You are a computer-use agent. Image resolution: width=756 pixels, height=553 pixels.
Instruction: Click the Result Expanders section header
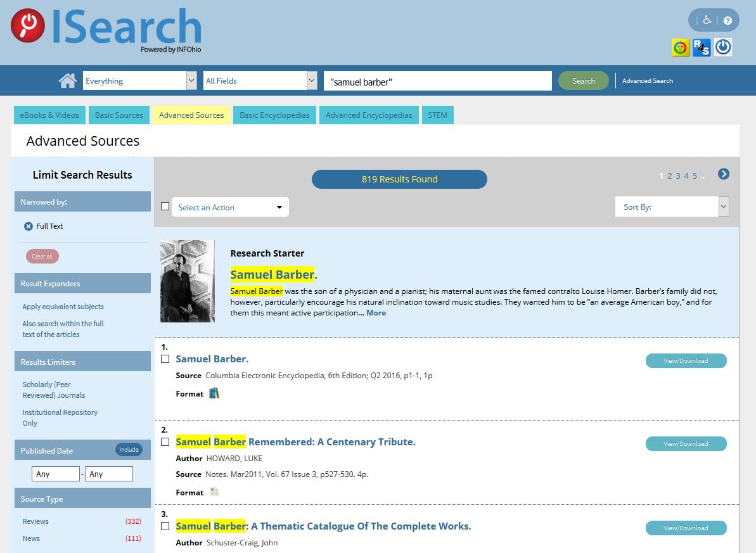[82, 284]
